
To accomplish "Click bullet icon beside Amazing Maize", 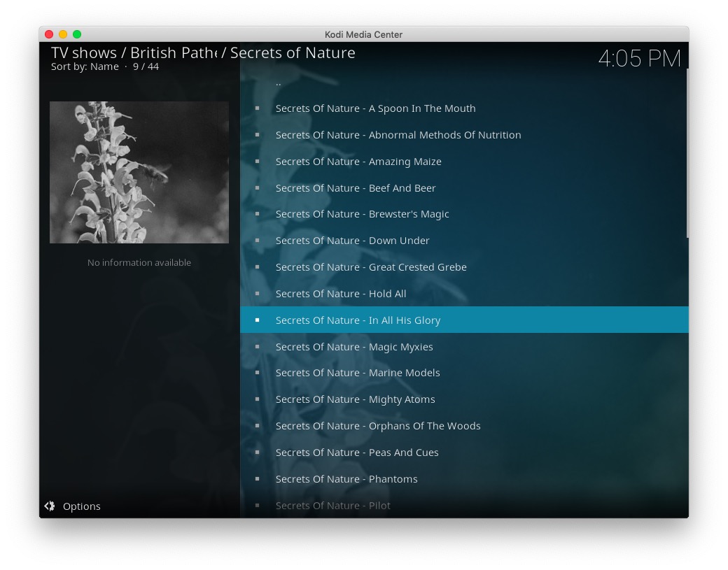I will pyautogui.click(x=257, y=162).
